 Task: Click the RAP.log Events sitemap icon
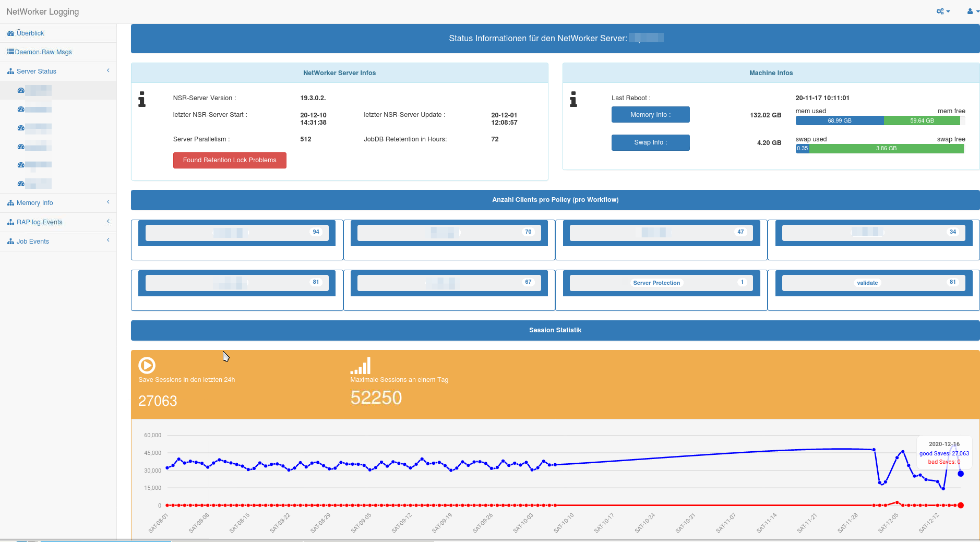pos(10,222)
